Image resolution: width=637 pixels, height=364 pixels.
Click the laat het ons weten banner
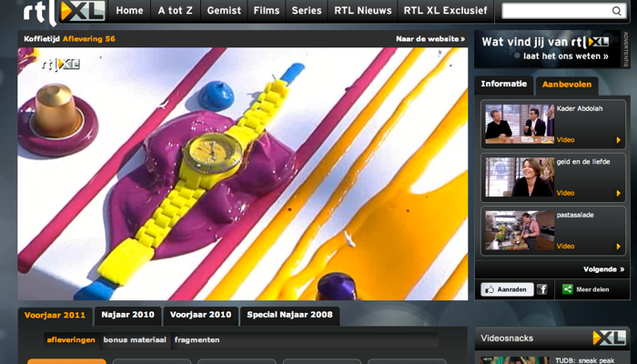(547, 49)
